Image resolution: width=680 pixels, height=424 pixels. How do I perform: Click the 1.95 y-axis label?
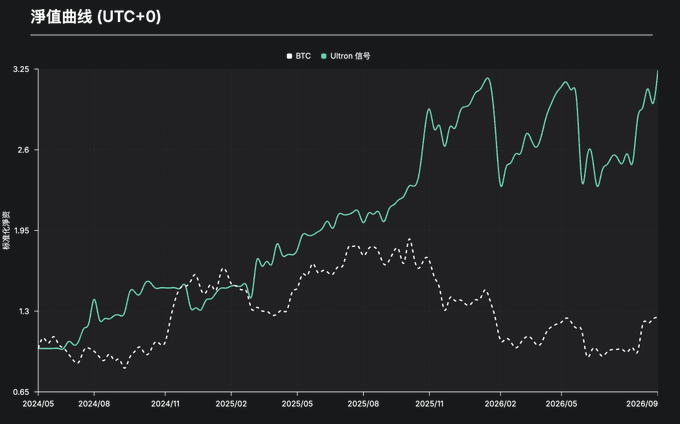coord(22,231)
